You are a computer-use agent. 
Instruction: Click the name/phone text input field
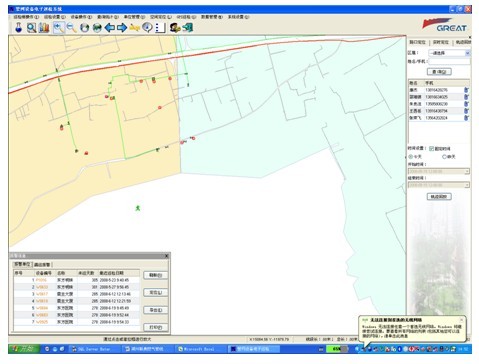coord(449,61)
